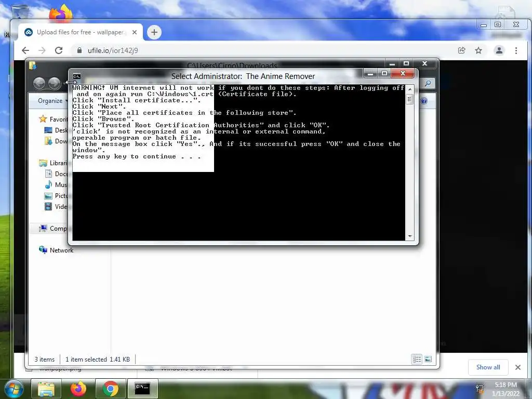Select the Upload files for free tab

tap(81, 32)
